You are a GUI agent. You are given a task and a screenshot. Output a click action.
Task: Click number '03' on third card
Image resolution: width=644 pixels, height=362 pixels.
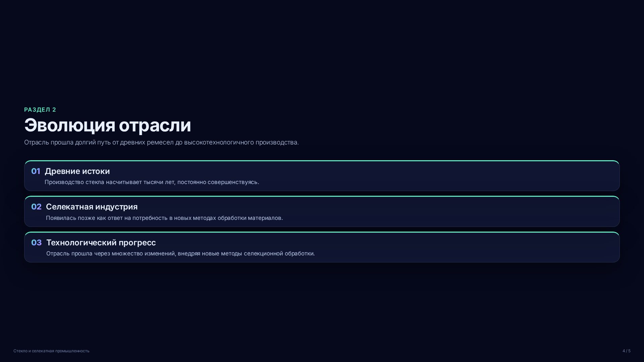36,243
